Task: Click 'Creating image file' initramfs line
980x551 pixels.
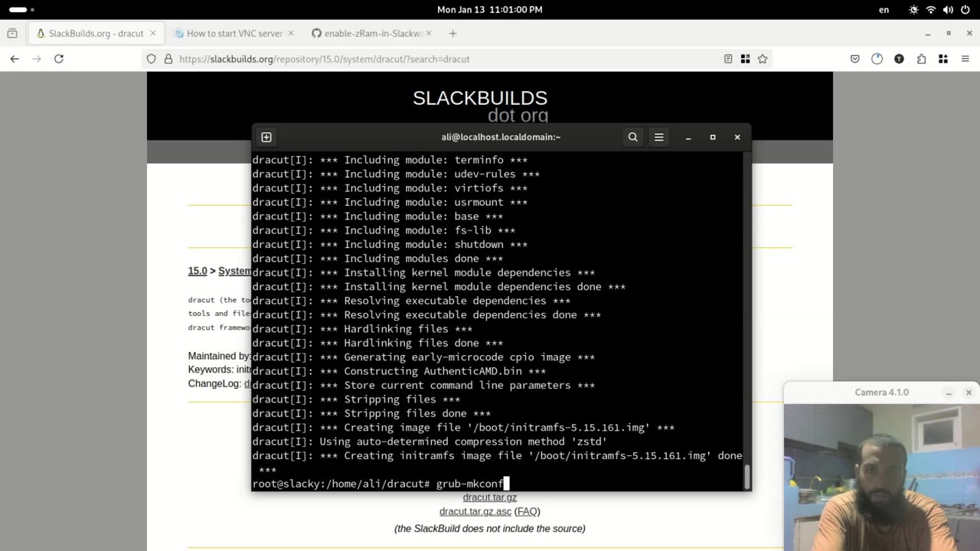Action: pyautogui.click(x=463, y=428)
